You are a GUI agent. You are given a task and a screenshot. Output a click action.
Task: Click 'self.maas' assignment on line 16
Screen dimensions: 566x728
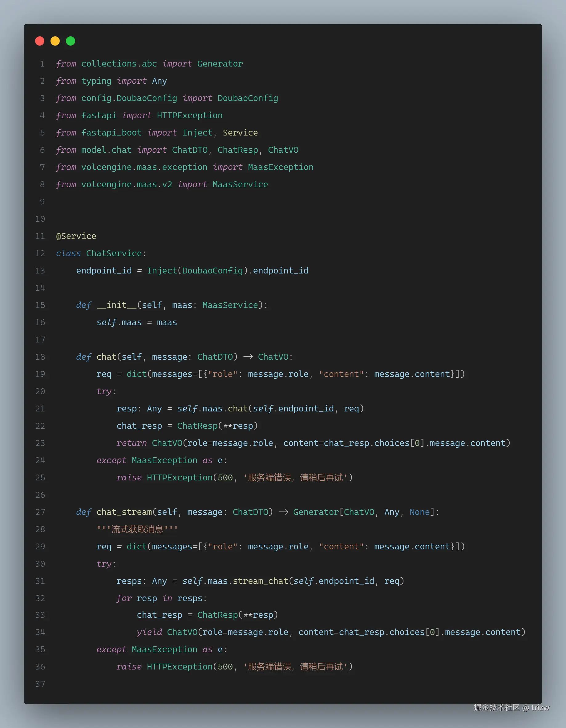coord(119,323)
